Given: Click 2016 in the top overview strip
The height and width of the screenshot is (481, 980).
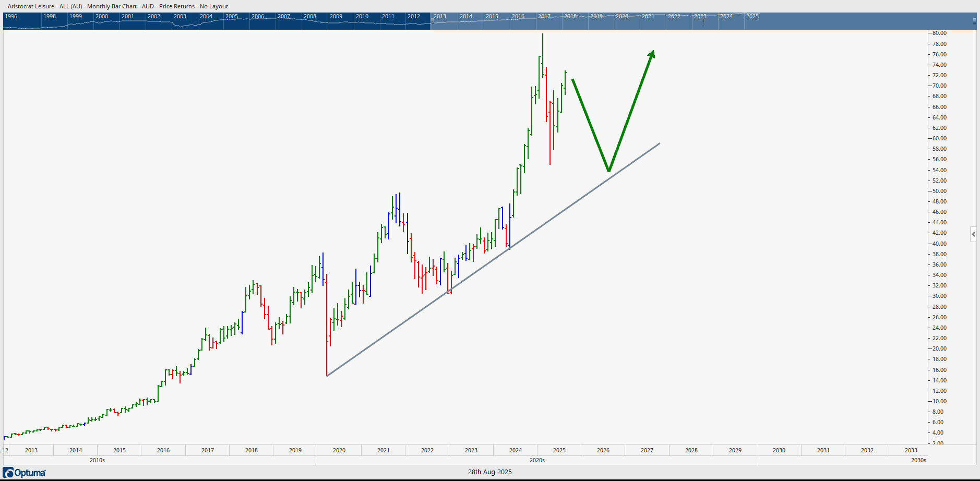Looking at the screenshot, I should [518, 16].
